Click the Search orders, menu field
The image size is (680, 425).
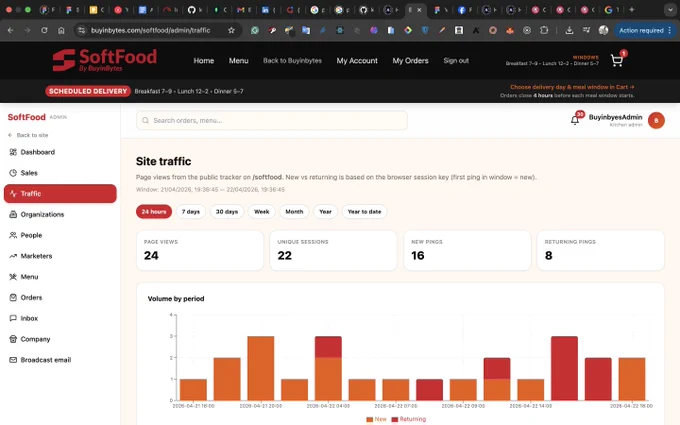pos(272,121)
